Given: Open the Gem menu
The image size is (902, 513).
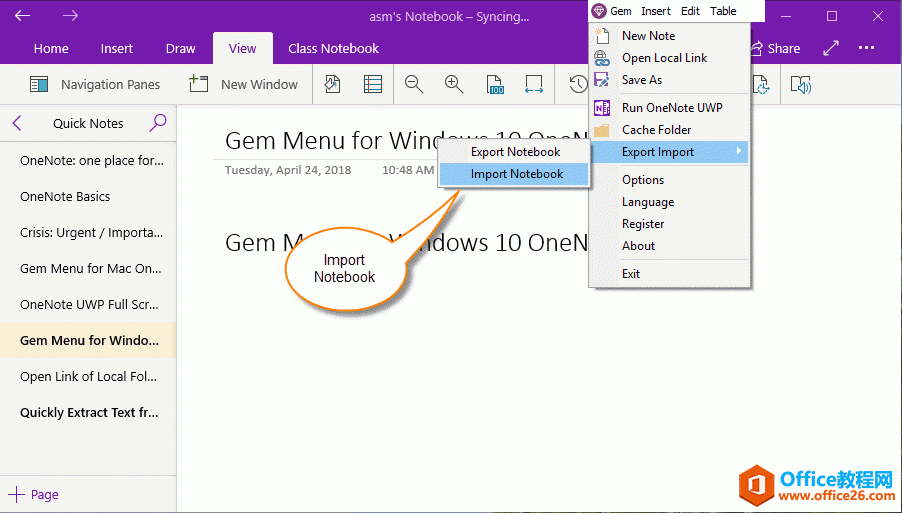Looking at the screenshot, I should coord(612,11).
